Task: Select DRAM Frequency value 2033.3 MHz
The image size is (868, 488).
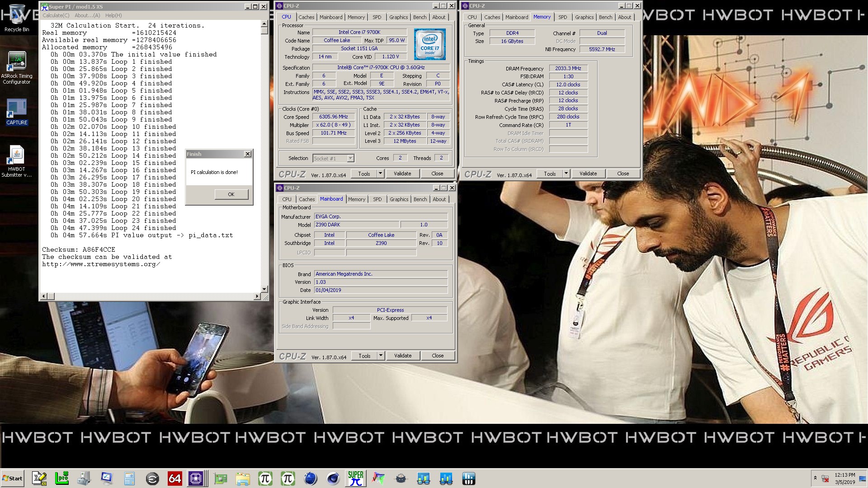Action: [568, 68]
